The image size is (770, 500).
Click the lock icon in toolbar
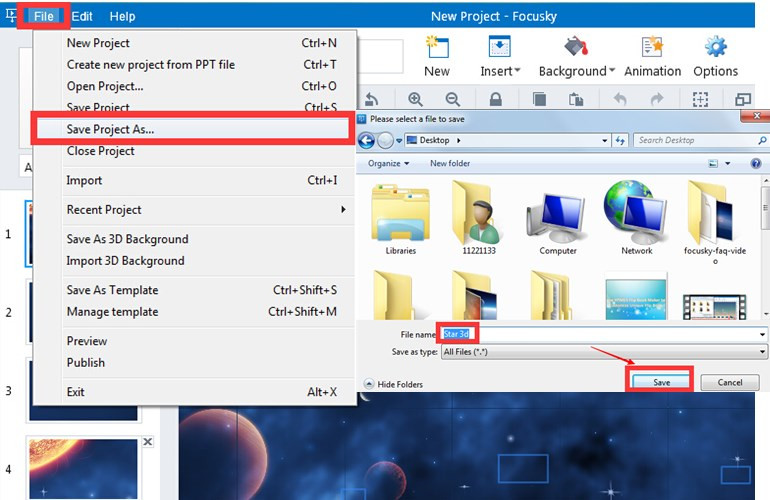coord(495,99)
